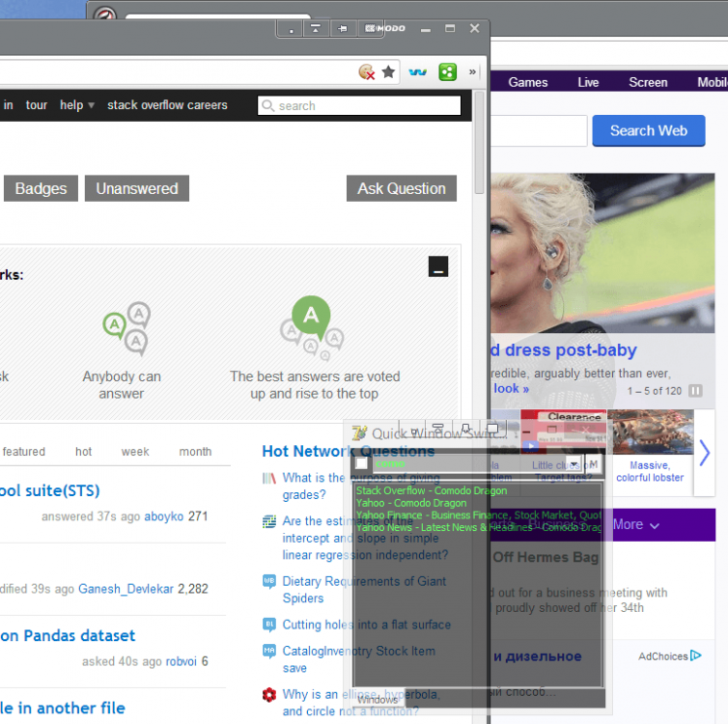The image size is (728, 724).
Task: Click the red flower icon beside ellipse question
Action: [268, 695]
